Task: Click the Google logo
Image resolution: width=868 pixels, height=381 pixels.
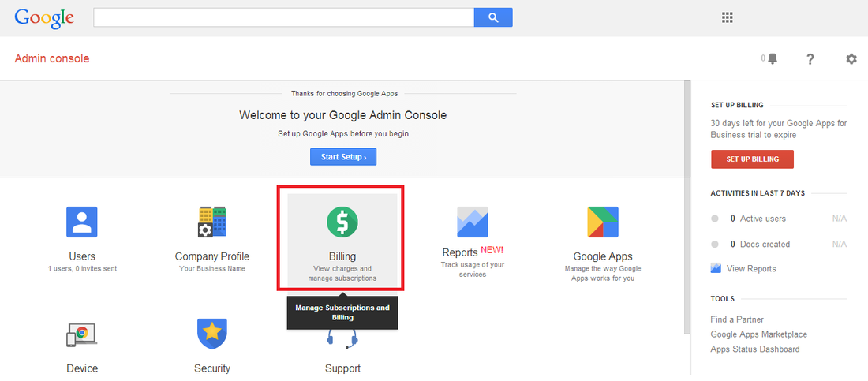Action: click(x=44, y=17)
